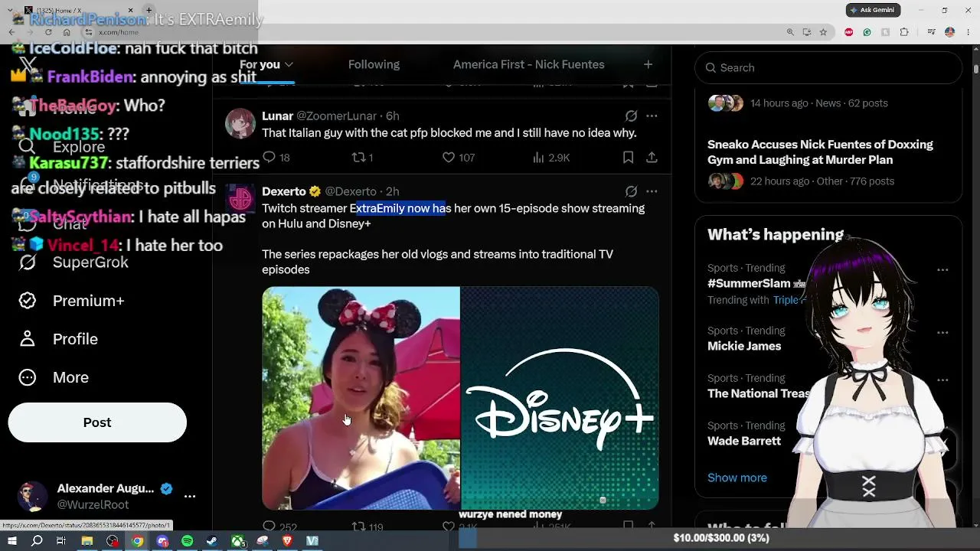The image size is (980, 551).
Task: Click the Post button
Action: (x=97, y=422)
